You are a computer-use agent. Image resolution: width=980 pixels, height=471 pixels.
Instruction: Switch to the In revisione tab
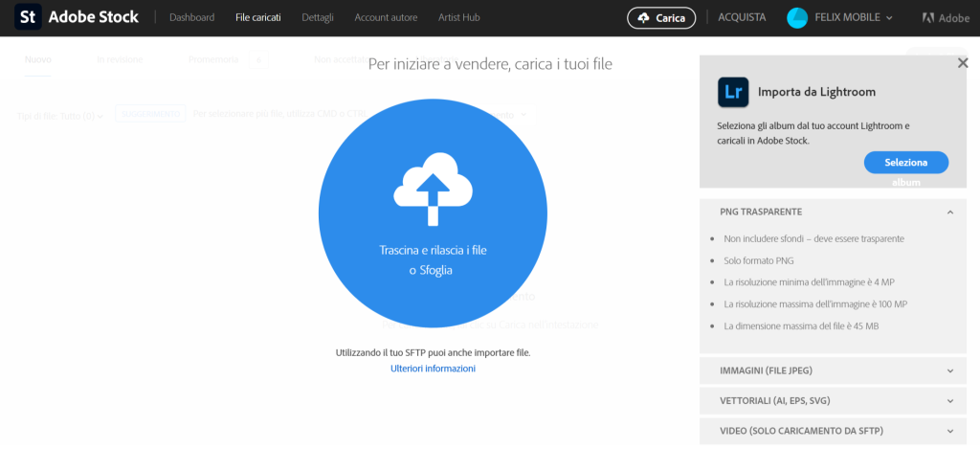click(120, 60)
